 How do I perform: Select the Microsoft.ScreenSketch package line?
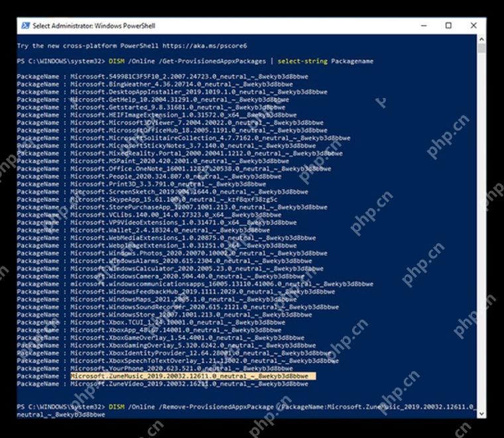tap(162, 192)
